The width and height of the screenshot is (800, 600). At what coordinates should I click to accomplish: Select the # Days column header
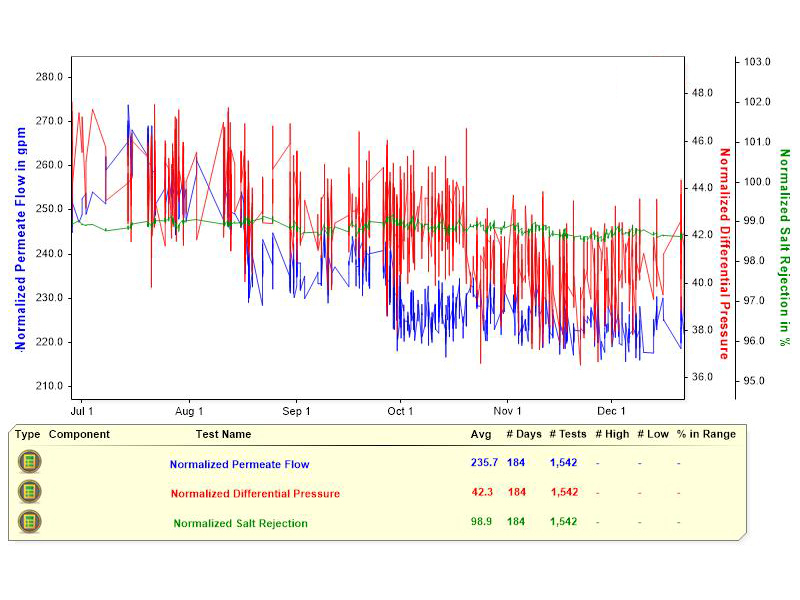click(524, 434)
